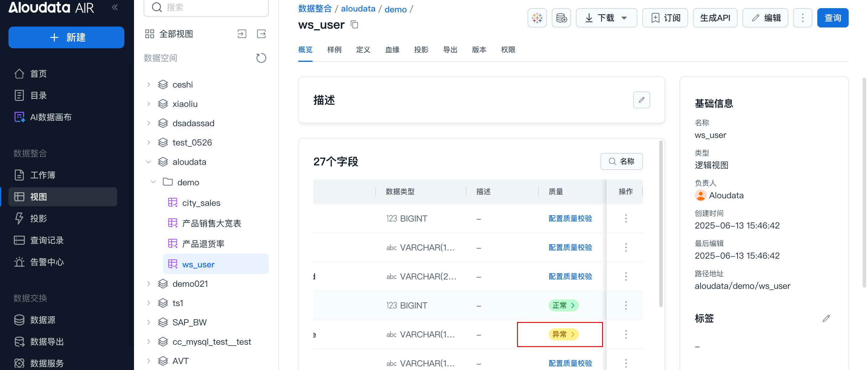Collapse the left sidebar with double-chevron icon
The image size is (868, 370).
coord(115,8)
